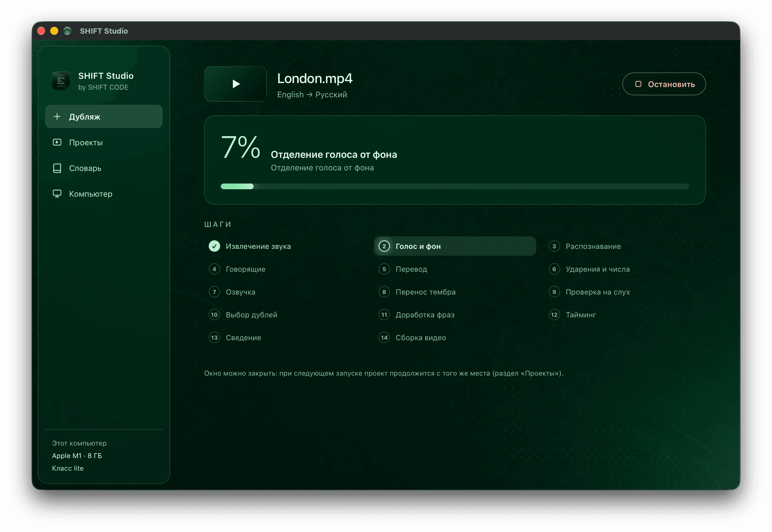Select the Тайминг step label
The height and width of the screenshot is (532, 772).
pyautogui.click(x=581, y=315)
